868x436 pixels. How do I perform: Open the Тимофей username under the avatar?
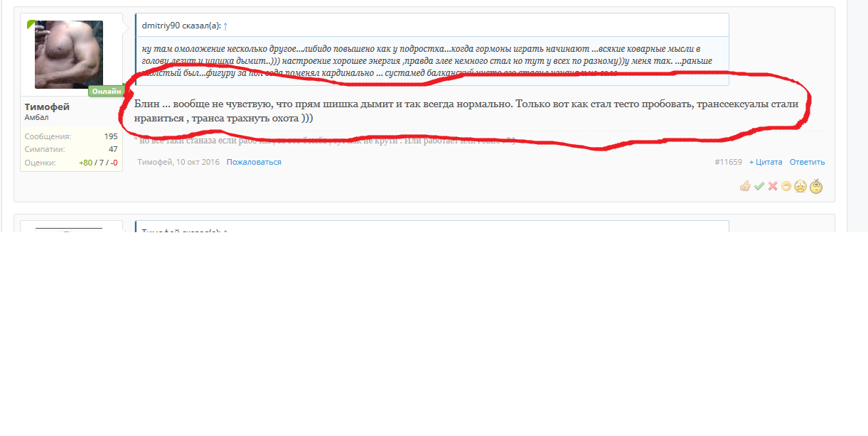point(47,107)
